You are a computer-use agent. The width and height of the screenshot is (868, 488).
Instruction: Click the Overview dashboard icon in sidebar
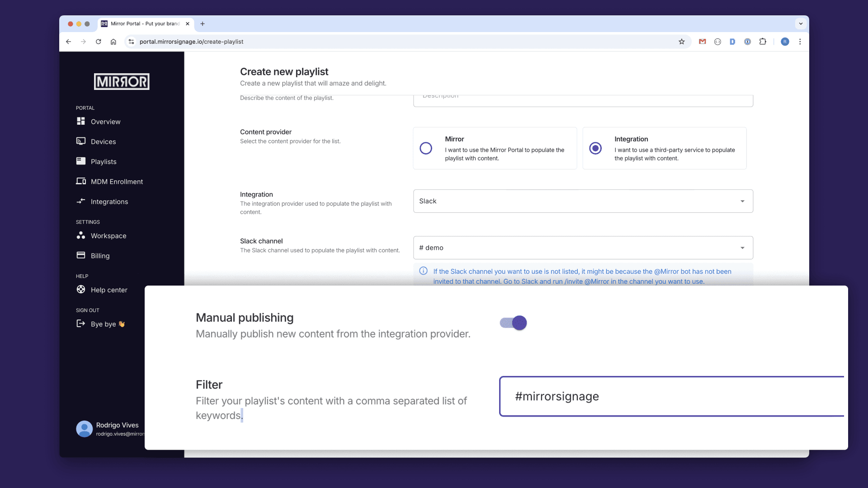tap(81, 121)
